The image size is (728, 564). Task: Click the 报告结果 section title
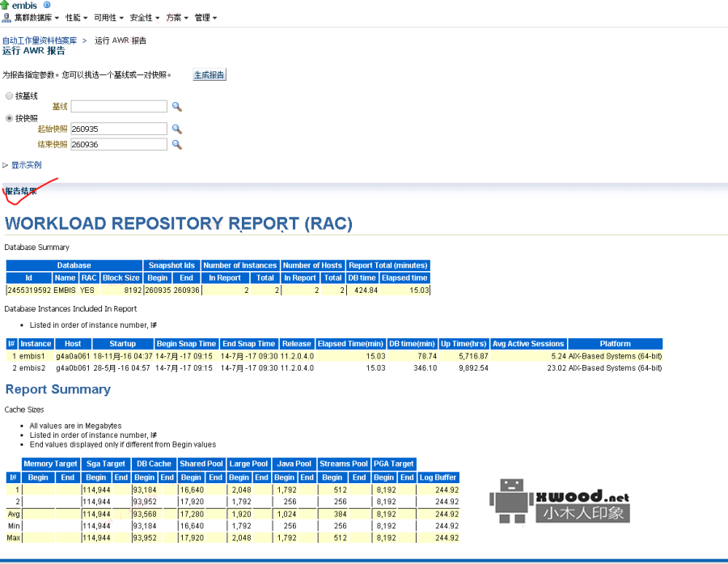coord(21,191)
